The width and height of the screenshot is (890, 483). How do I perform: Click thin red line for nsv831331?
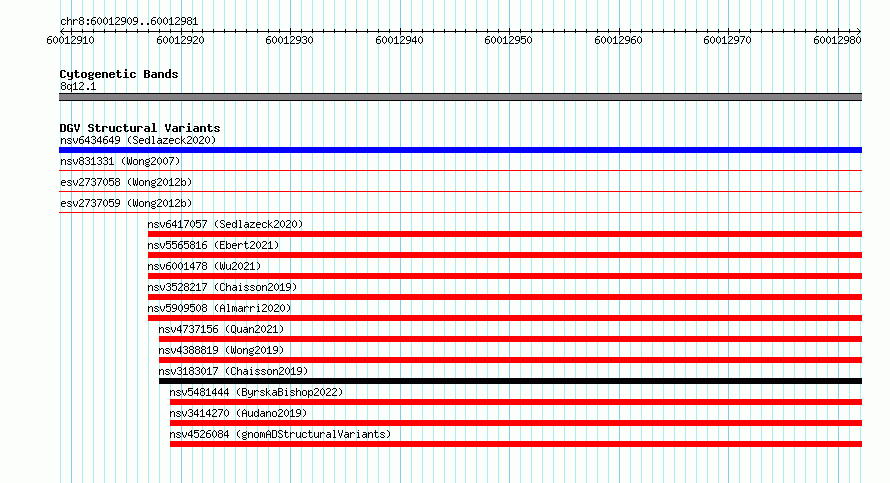tap(460, 171)
